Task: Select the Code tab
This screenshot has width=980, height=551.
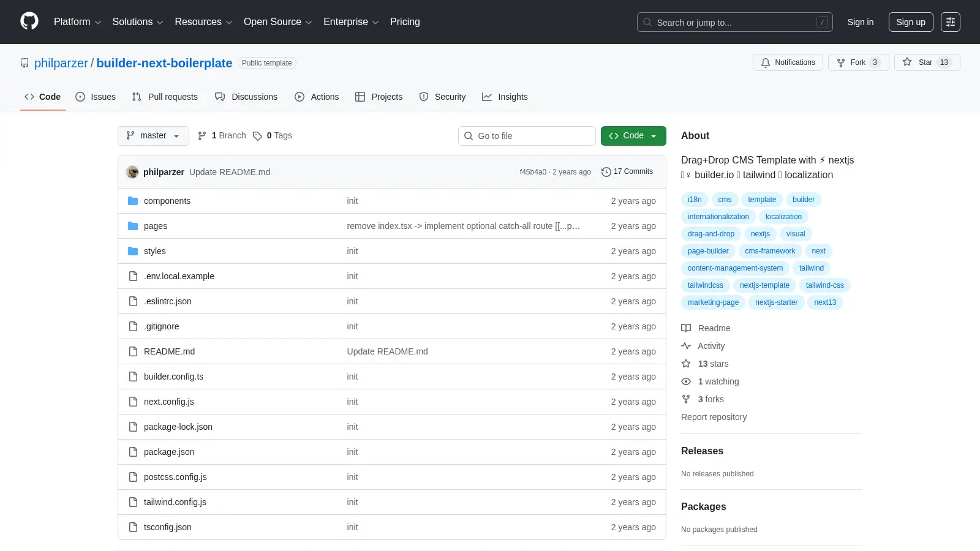Action: click(x=43, y=97)
